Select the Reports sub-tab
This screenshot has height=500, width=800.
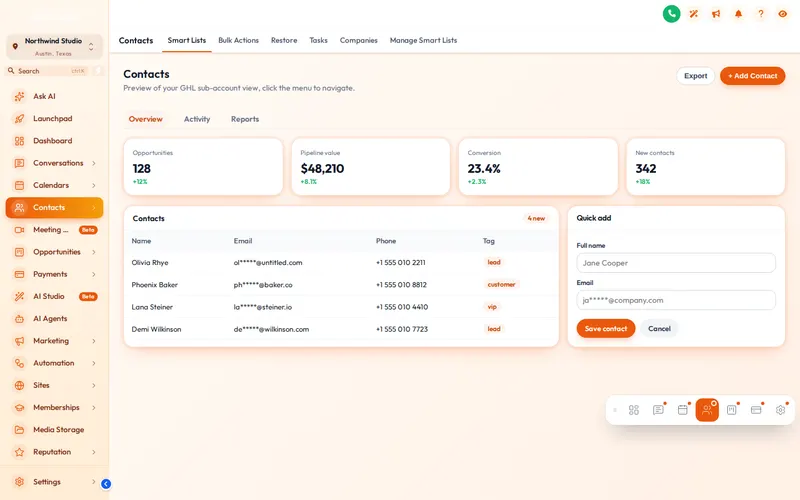(245, 119)
